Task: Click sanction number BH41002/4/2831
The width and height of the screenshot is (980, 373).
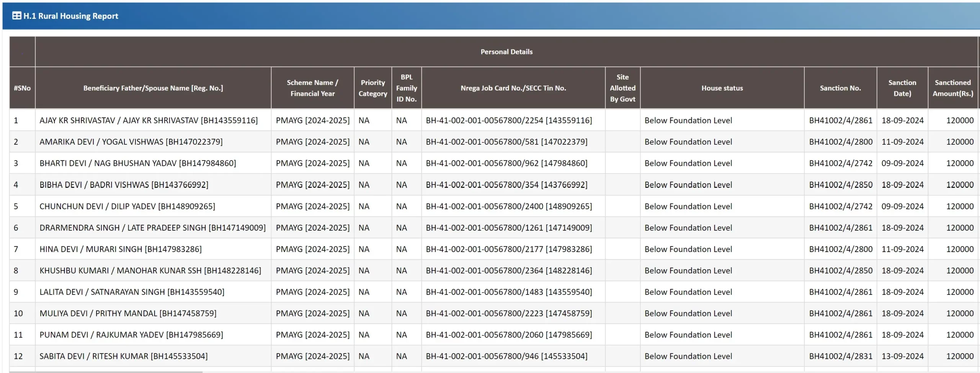Action: click(x=841, y=356)
